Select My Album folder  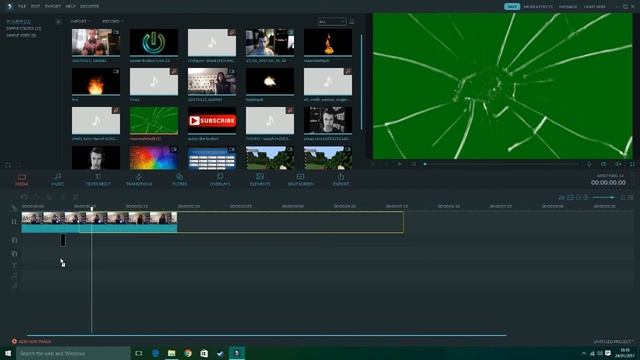[18, 21]
